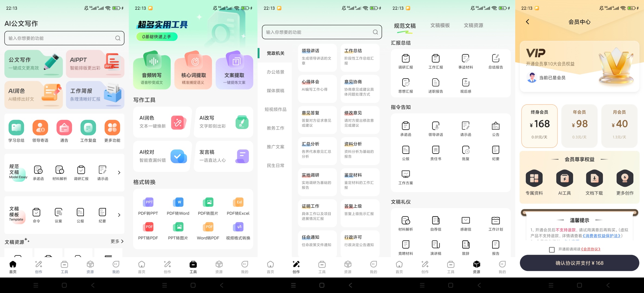Open the 视频格式转换 tool icon

click(x=238, y=227)
